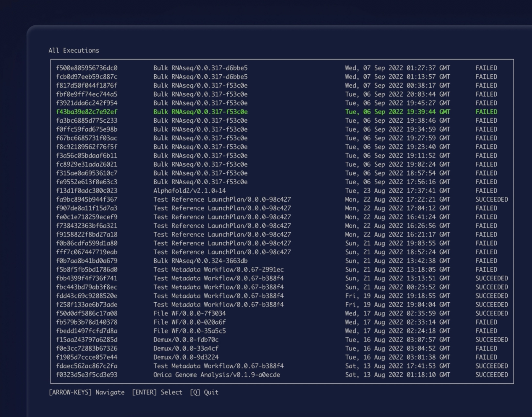The height and width of the screenshot is (417, 532).
Task: Select execution fcb0d97eeb59c887c
Action: point(86,77)
